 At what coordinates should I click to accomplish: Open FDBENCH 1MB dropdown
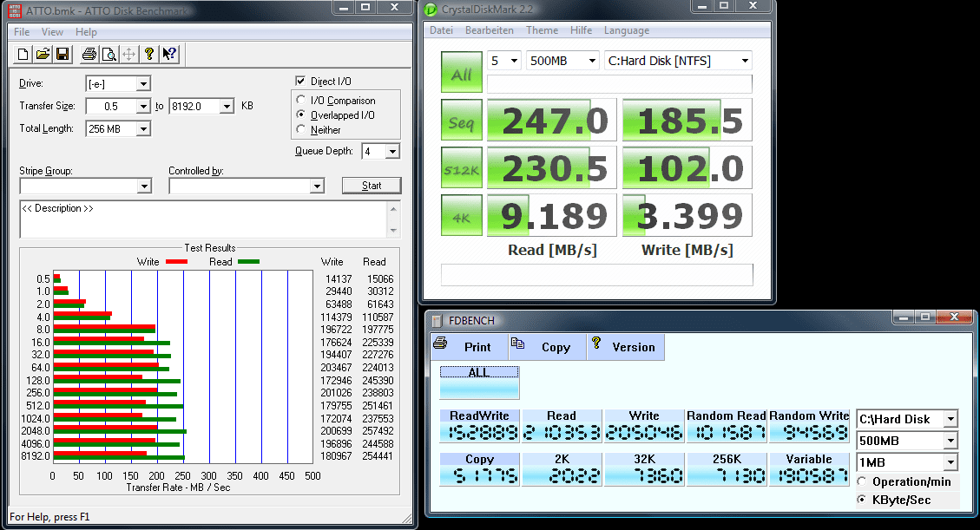950,462
